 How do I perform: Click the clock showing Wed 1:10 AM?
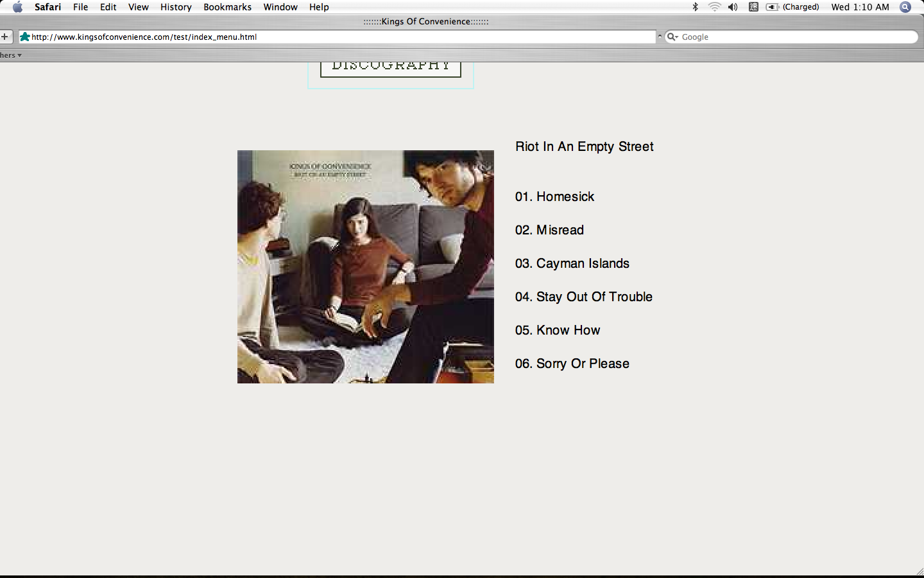click(860, 7)
